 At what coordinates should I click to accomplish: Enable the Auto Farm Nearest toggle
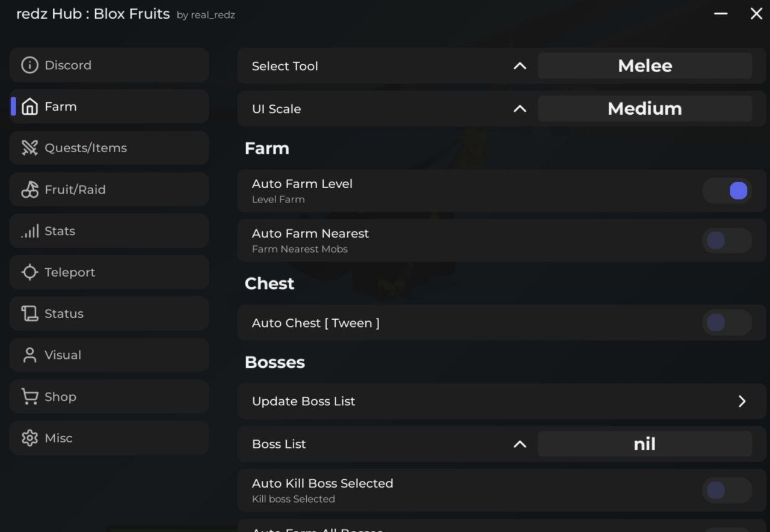coord(727,240)
